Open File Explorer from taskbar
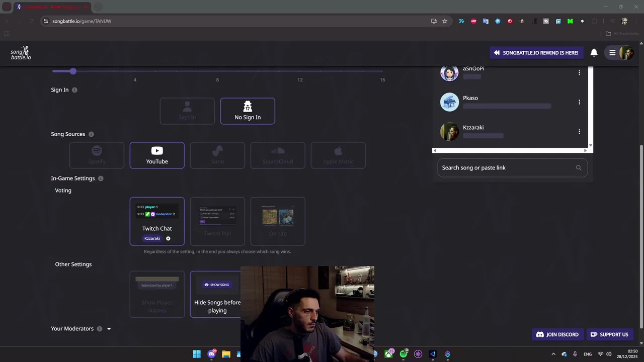 (226, 354)
